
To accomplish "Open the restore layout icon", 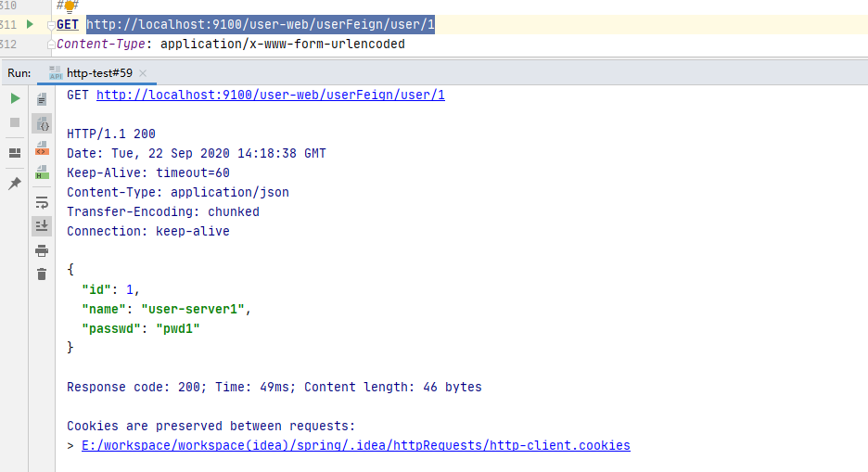I will pos(15,153).
